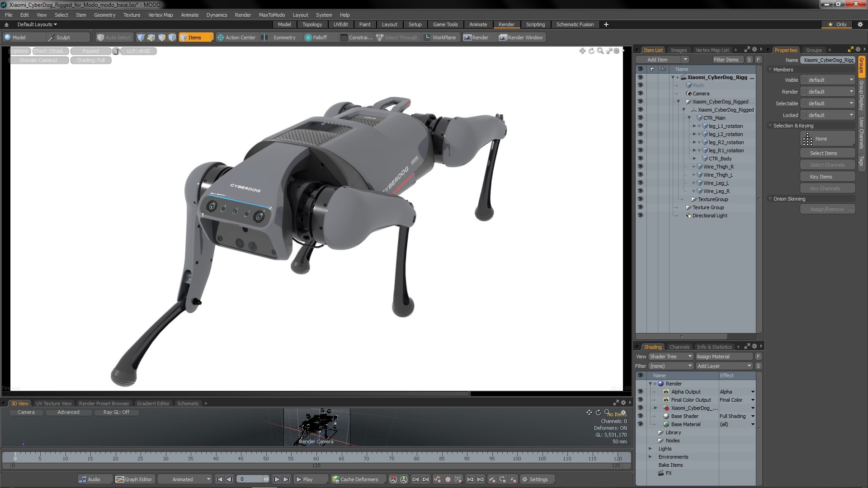Viewport: 868px width, 488px height.
Task: Open the Geometry menu
Action: tap(104, 15)
